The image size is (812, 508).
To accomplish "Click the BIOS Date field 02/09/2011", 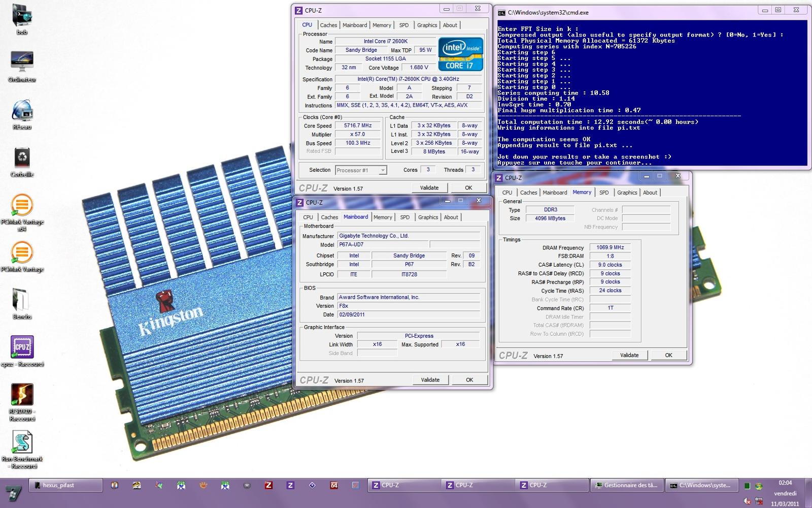I will click(409, 314).
